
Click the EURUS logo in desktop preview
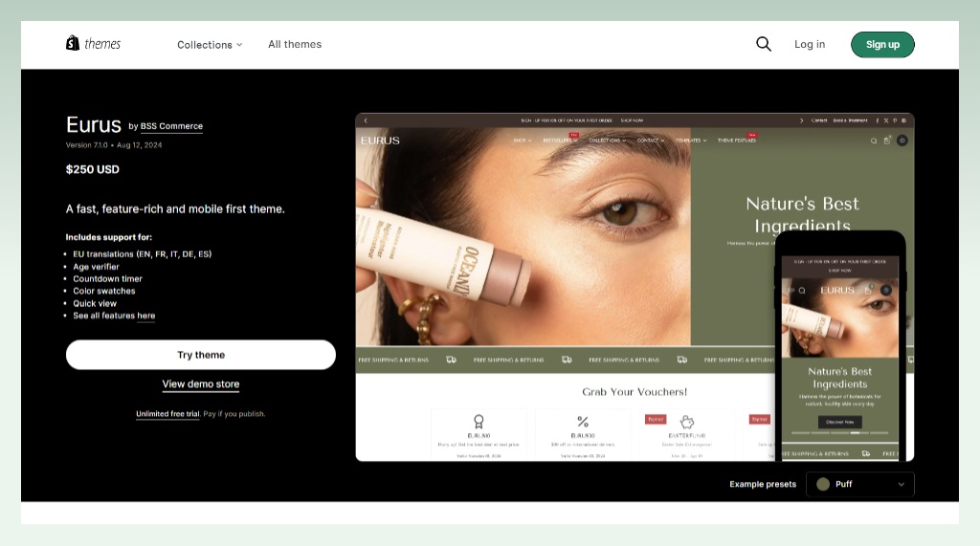[380, 141]
